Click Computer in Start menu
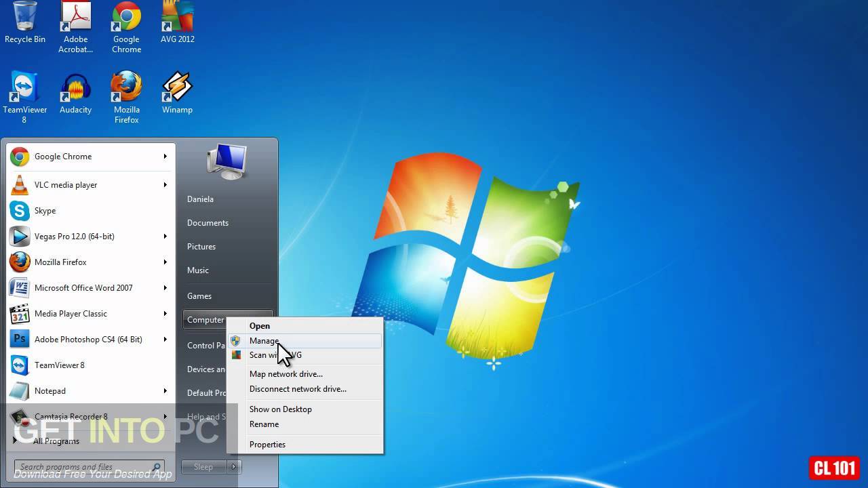 (x=205, y=320)
